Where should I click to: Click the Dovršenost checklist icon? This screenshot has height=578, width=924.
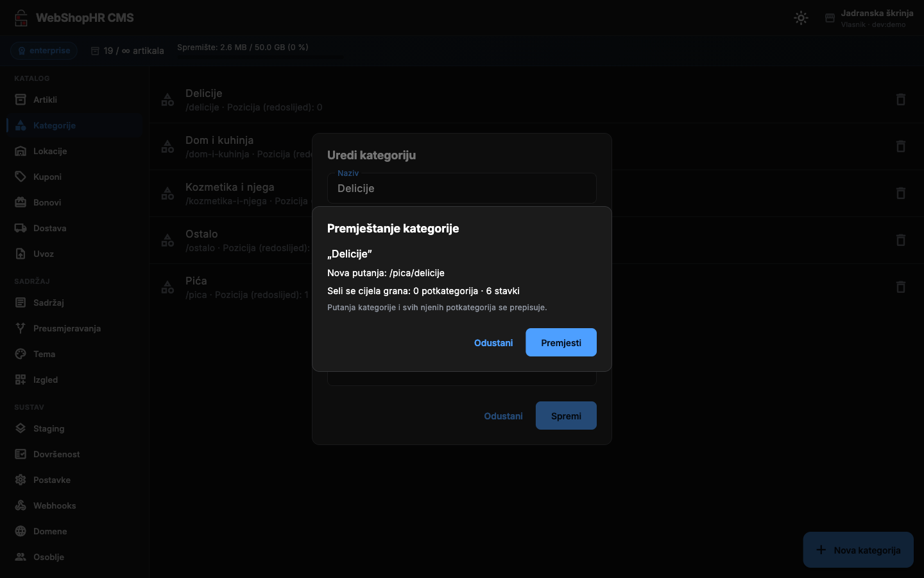pyautogui.click(x=21, y=454)
